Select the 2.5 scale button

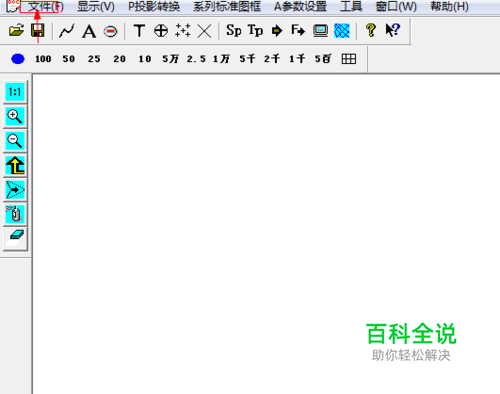196,59
